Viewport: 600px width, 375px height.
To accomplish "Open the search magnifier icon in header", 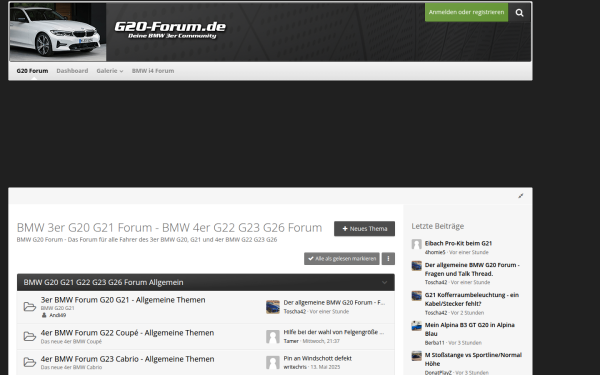I will click(x=519, y=13).
